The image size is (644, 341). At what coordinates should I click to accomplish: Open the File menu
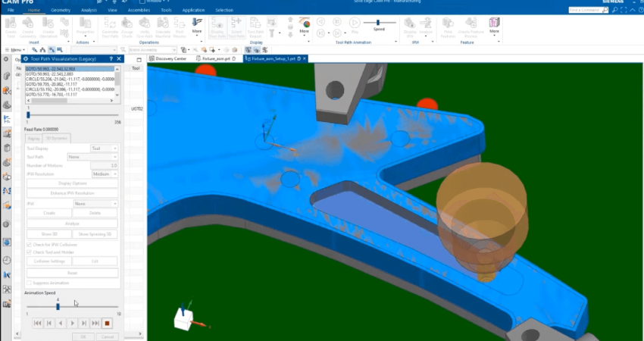11,11
